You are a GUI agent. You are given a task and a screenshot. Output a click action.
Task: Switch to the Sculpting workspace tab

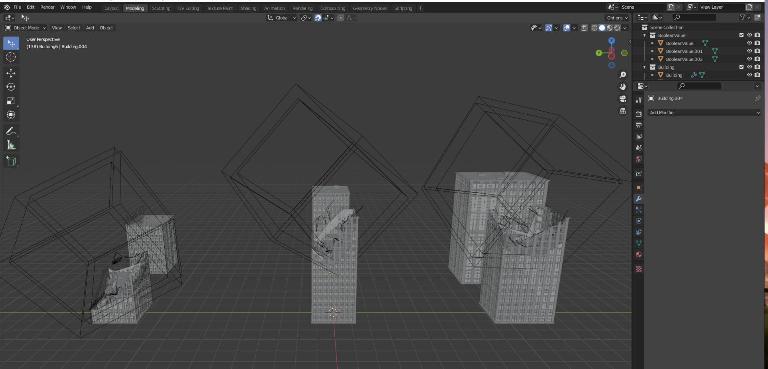tap(161, 8)
